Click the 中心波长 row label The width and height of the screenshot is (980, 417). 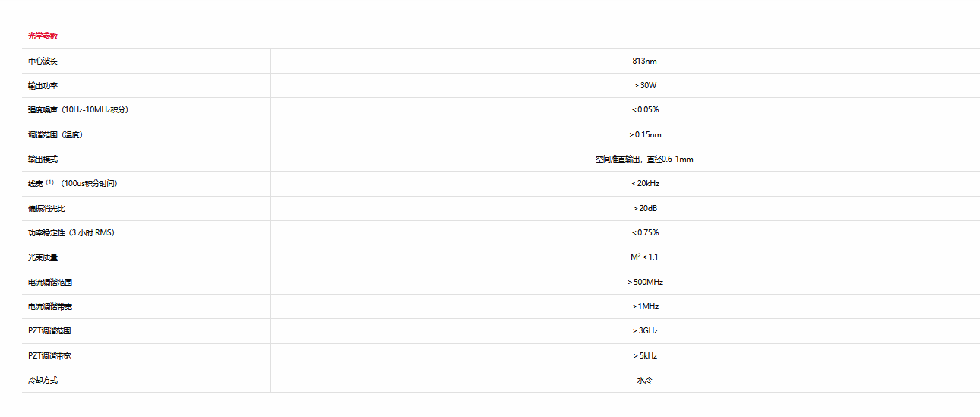coord(43,61)
